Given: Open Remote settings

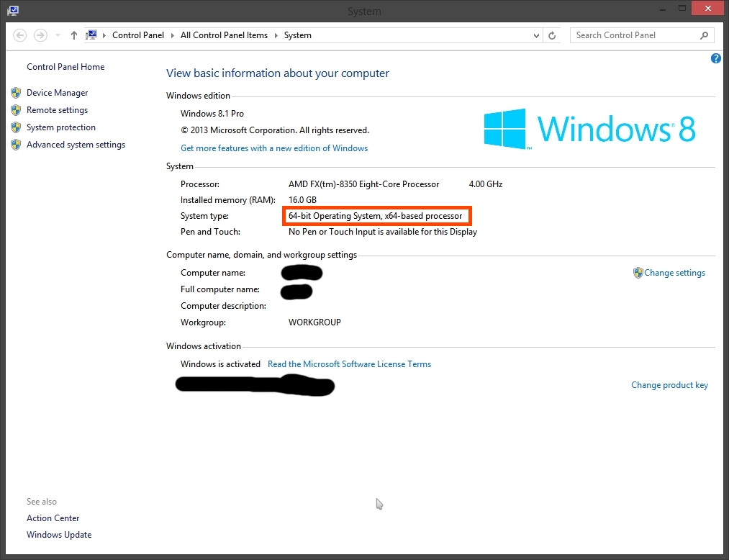Looking at the screenshot, I should pyautogui.click(x=57, y=110).
